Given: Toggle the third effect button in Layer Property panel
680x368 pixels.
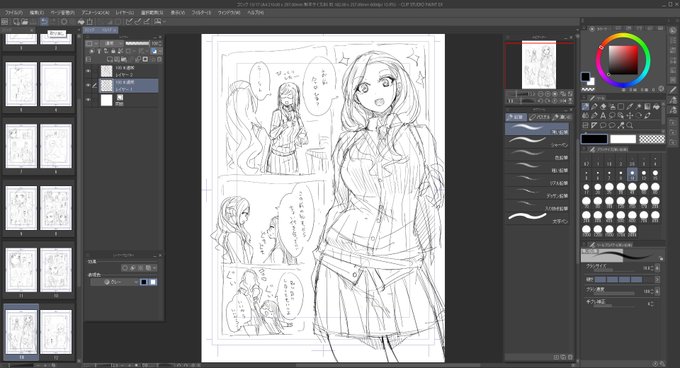Looking at the screenshot, I should 141,268.
